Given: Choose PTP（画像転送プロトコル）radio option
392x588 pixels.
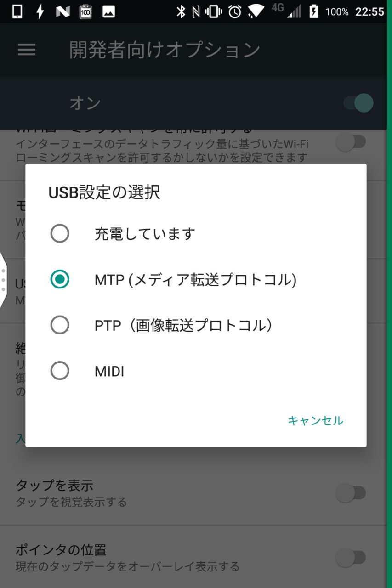Looking at the screenshot, I should point(60,325).
